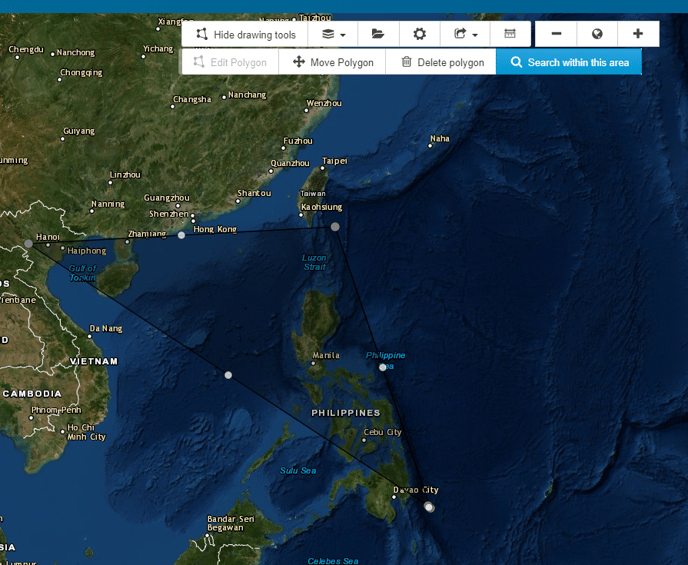Click the polygon vertex near Davao City

point(429,507)
